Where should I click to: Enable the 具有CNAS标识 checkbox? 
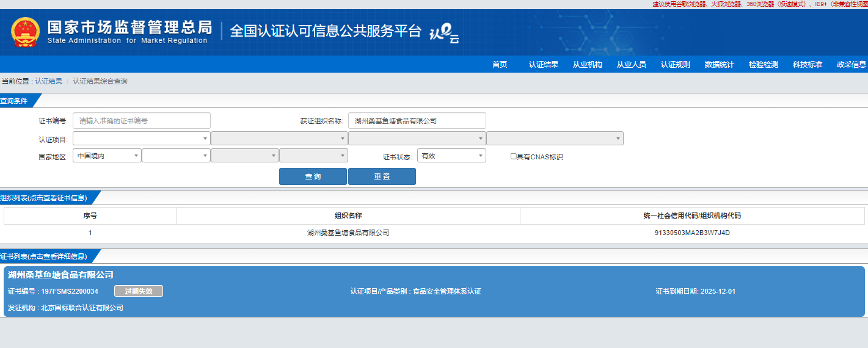[514, 156]
